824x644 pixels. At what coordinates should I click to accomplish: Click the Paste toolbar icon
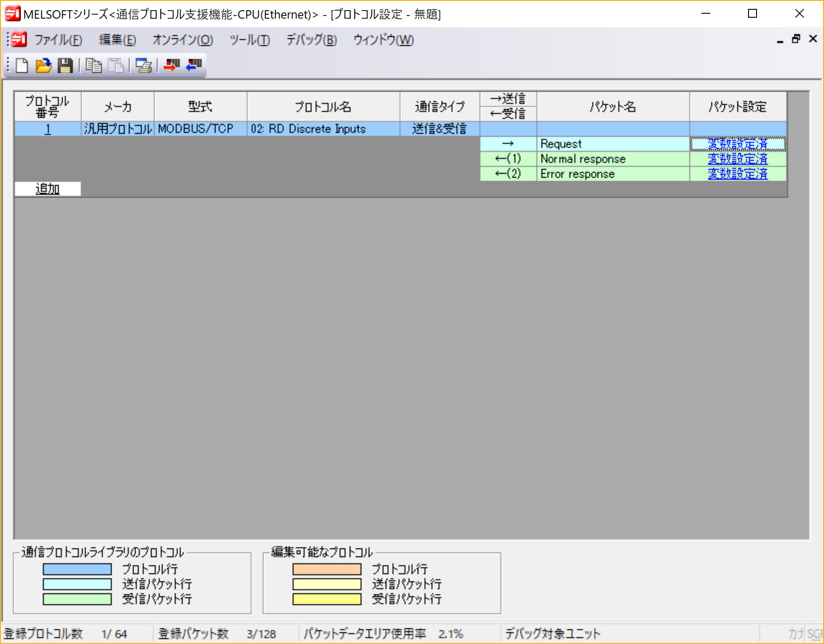116,66
